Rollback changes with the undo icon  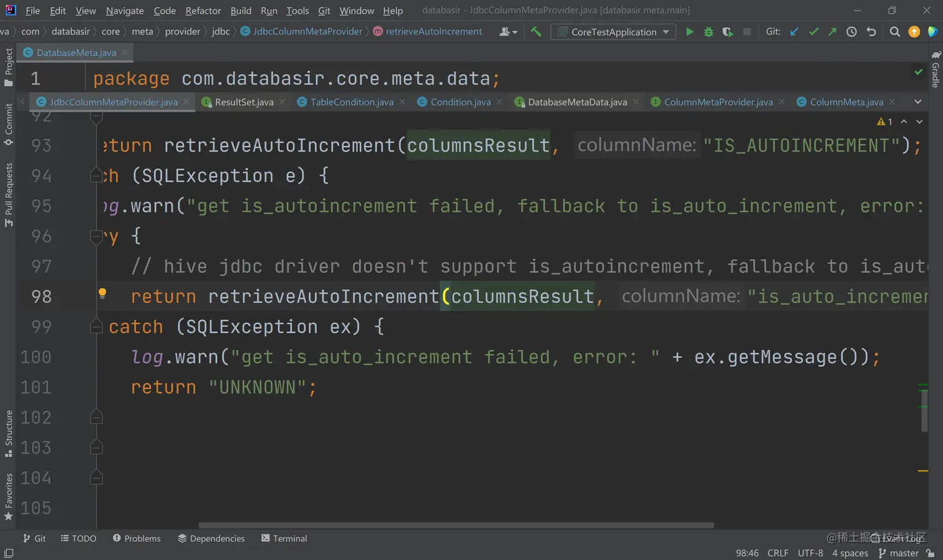coord(871,32)
